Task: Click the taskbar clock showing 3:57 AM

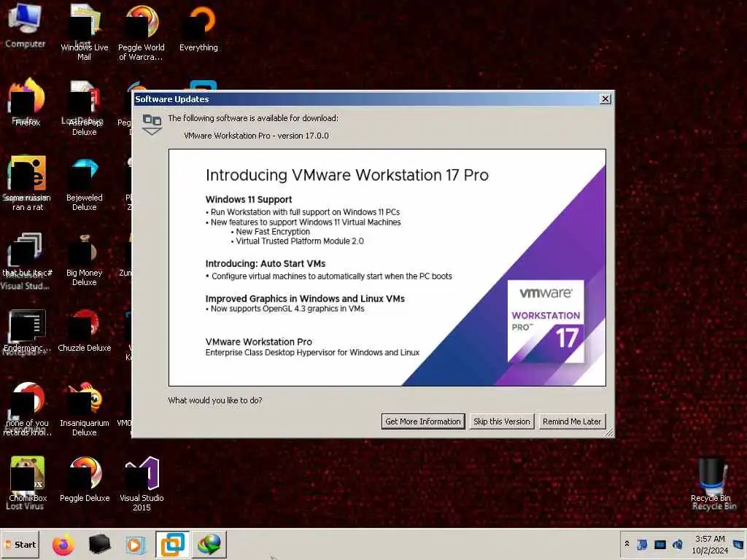Action: (710, 544)
